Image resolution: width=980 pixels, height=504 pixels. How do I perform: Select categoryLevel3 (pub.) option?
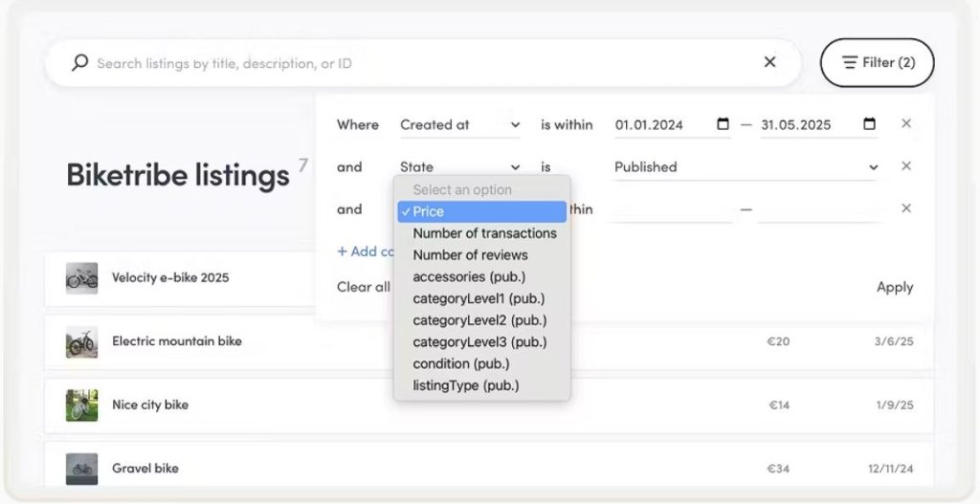[480, 342]
